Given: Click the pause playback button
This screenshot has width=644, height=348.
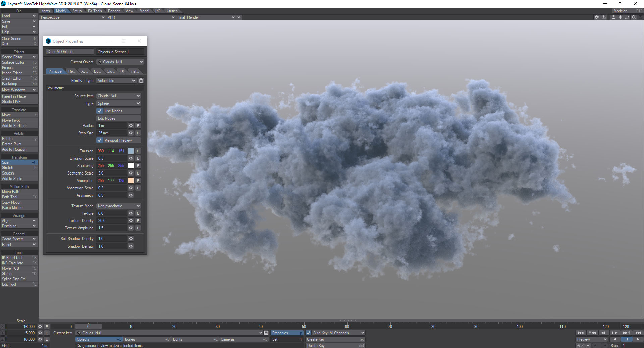Looking at the screenshot, I should click(626, 339).
